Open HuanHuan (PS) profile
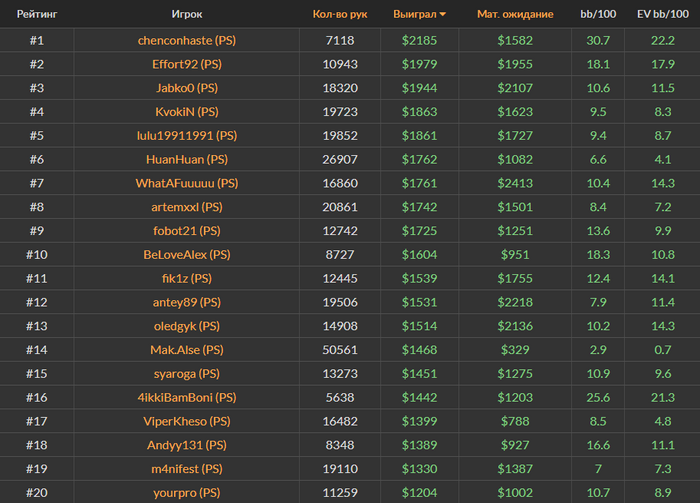This screenshot has height=503, width=700. pos(186,160)
